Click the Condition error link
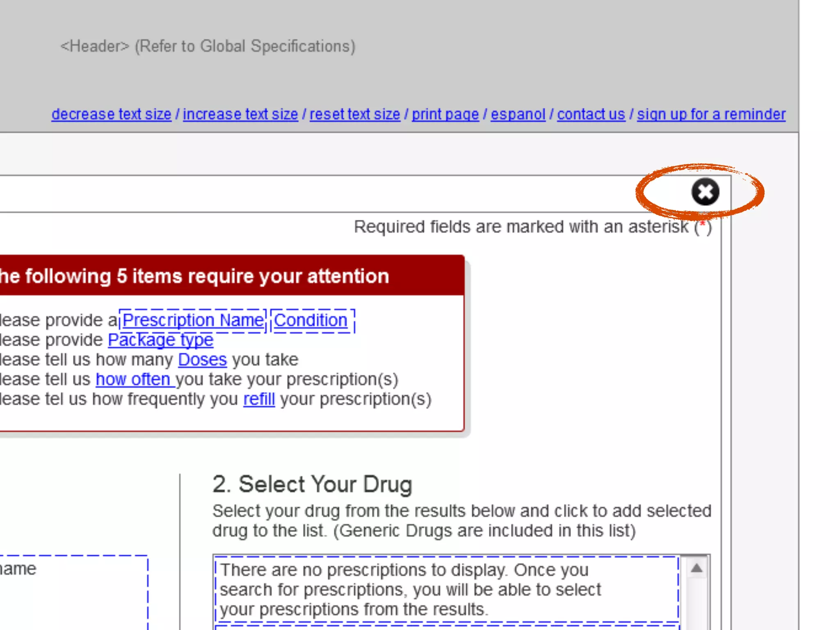The width and height of the screenshot is (840, 630). pyautogui.click(x=311, y=320)
